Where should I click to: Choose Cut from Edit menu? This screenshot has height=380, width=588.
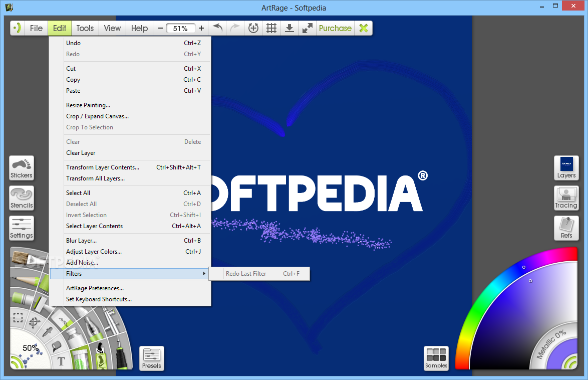(131, 69)
